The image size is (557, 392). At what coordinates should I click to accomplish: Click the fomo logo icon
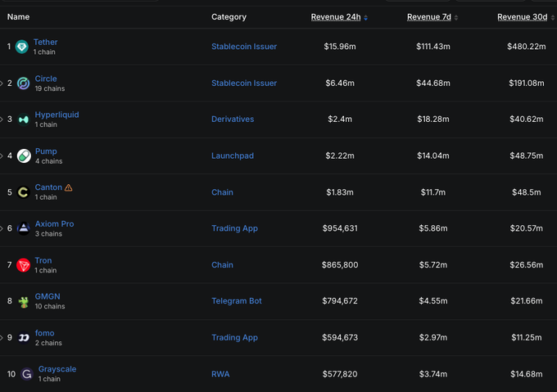point(24,337)
